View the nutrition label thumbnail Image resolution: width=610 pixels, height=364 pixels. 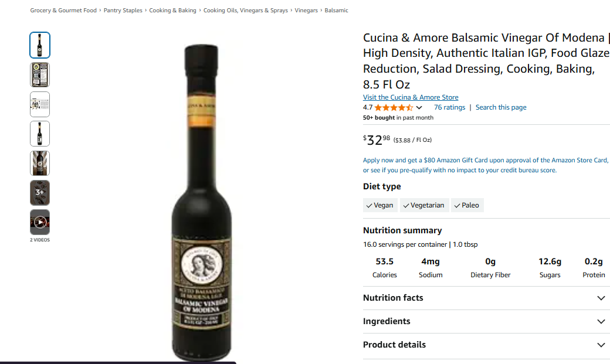40,74
